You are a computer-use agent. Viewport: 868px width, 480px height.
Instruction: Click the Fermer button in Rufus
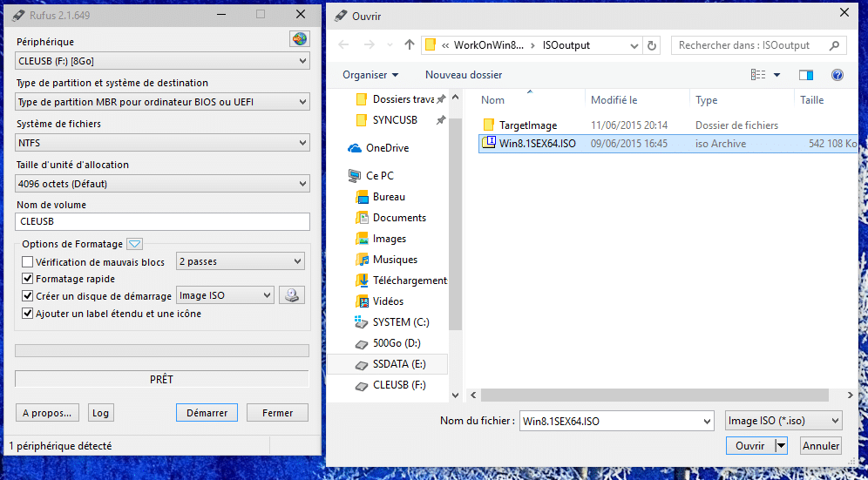click(x=277, y=412)
